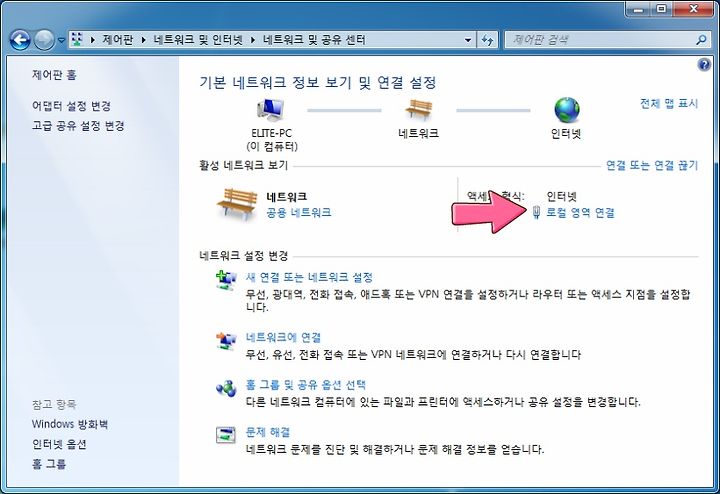Select 네트워크 및 인터넷 breadcrumb
This screenshot has height=494, width=720.
pyautogui.click(x=198, y=40)
